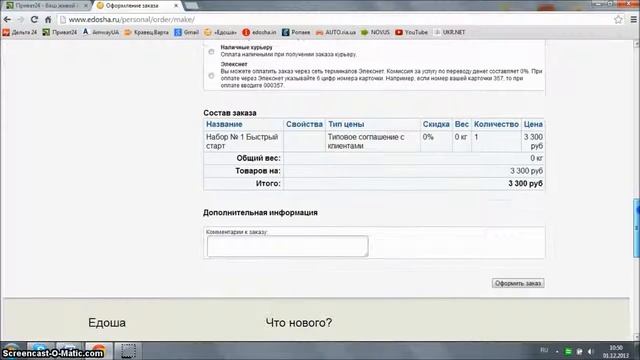Screen dimensions: 640x360
Task: Click the Количество column header
Action: pyautogui.click(x=496, y=124)
